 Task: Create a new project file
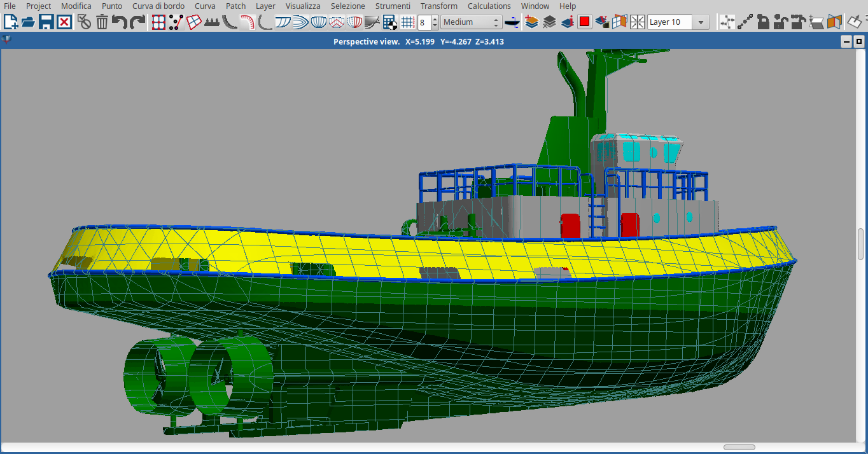(11, 22)
